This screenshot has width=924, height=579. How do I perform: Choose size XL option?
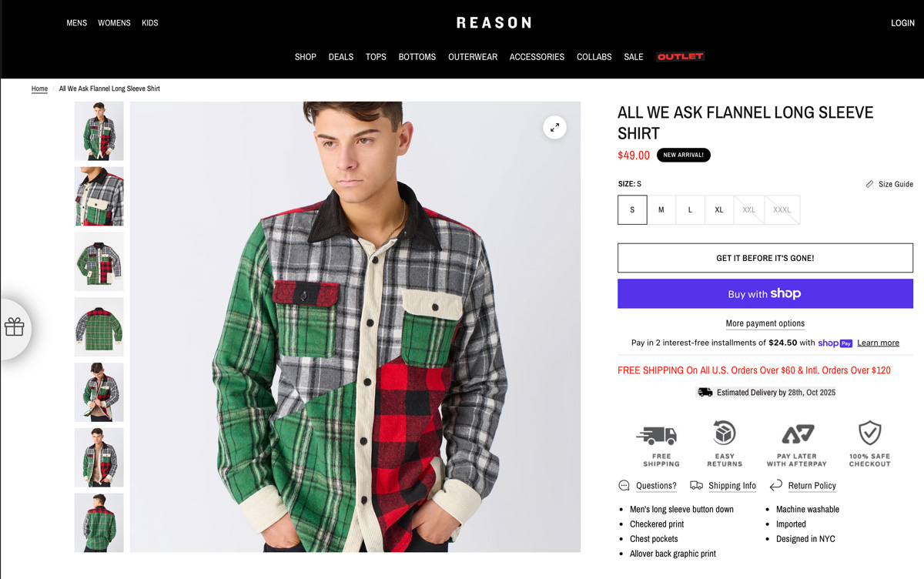[x=719, y=209]
